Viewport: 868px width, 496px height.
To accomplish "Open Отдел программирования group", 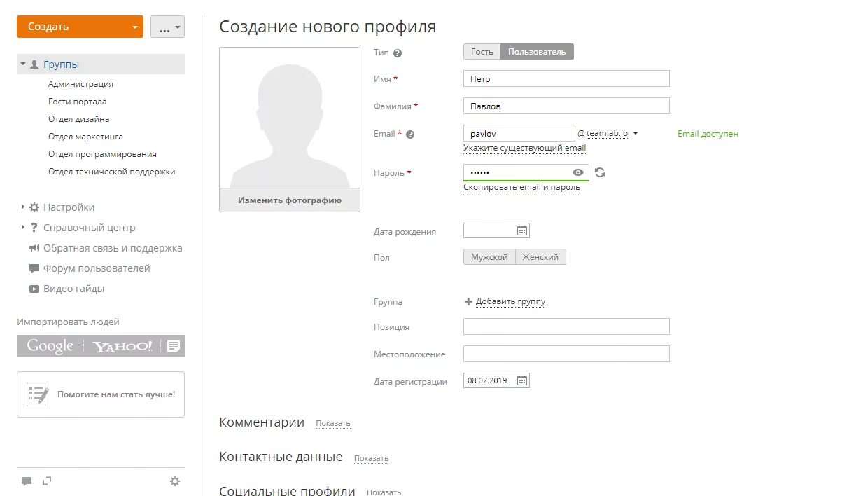I will (102, 154).
